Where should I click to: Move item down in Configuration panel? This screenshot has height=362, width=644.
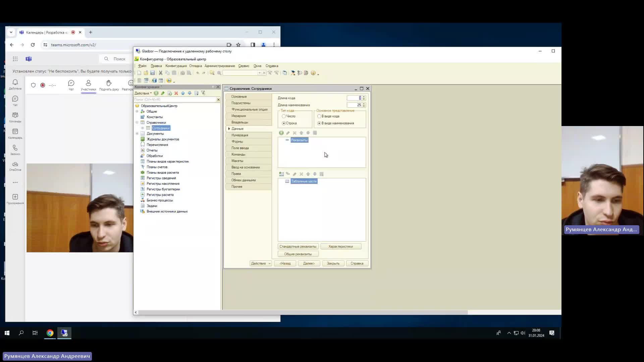[190, 93]
